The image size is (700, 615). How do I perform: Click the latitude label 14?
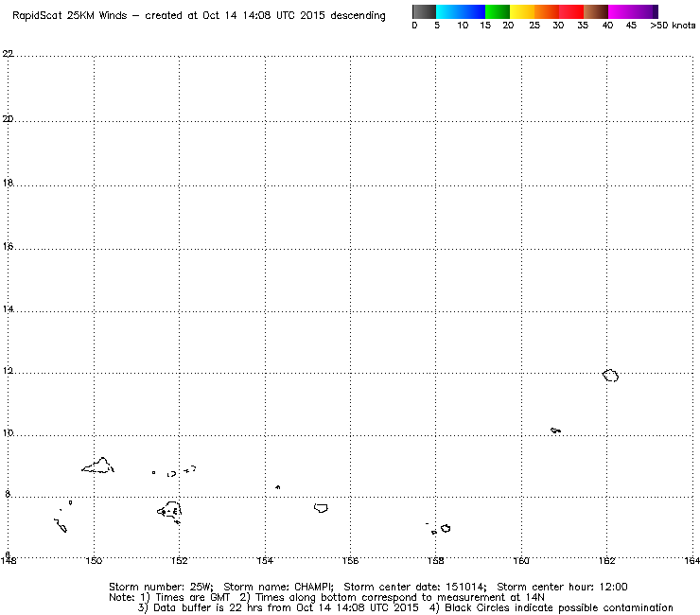point(8,308)
